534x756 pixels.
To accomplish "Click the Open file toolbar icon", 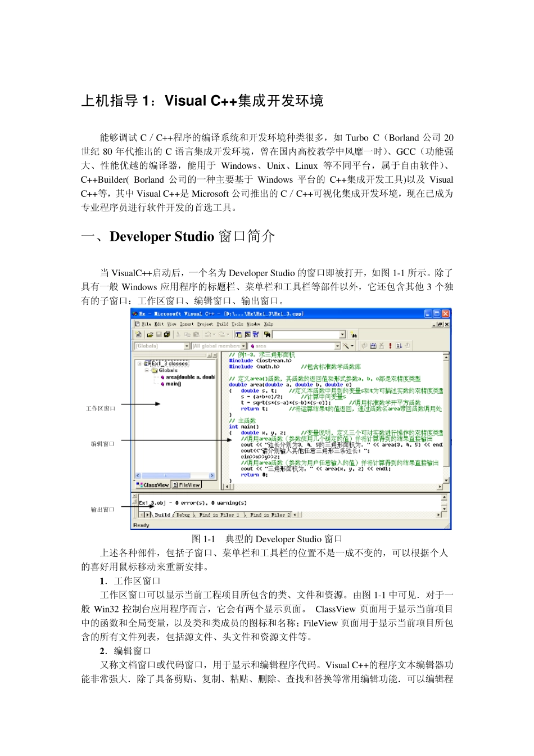I will (150, 334).
